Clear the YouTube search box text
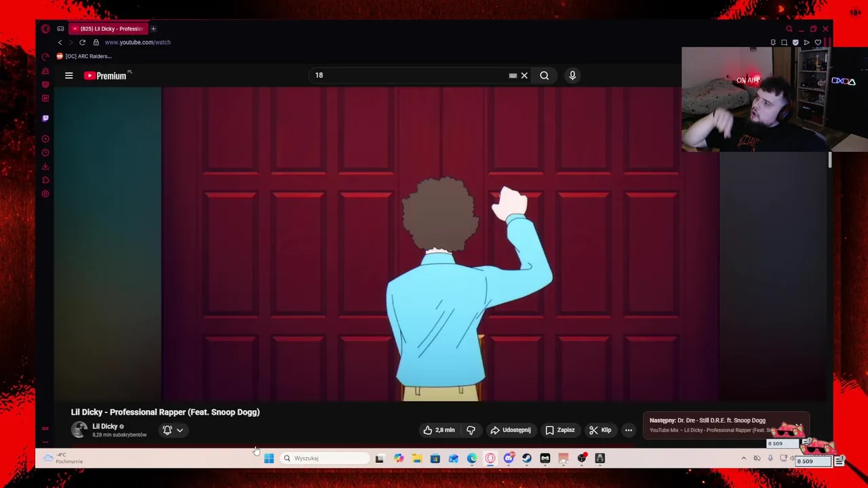868x488 pixels. (x=524, y=76)
